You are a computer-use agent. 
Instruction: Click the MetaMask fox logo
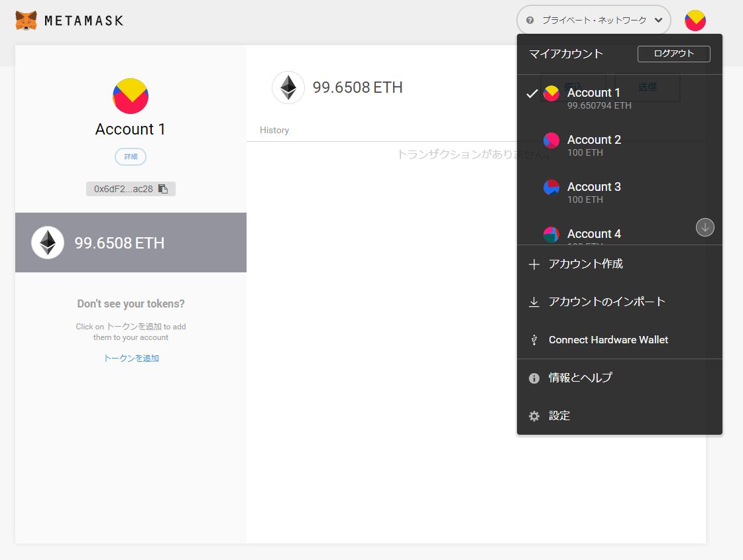coord(26,21)
